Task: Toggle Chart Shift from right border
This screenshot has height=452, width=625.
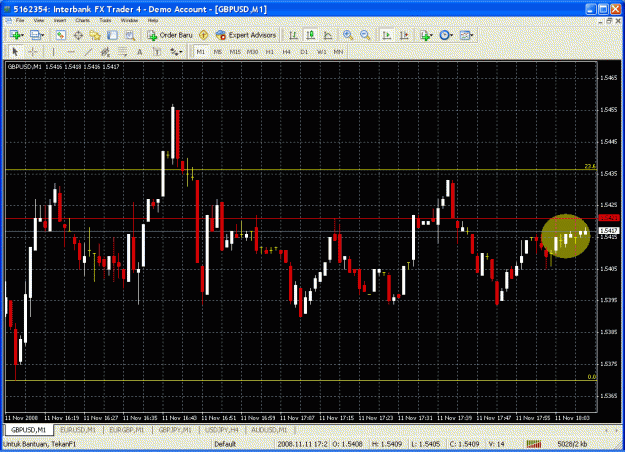Action: [x=404, y=35]
